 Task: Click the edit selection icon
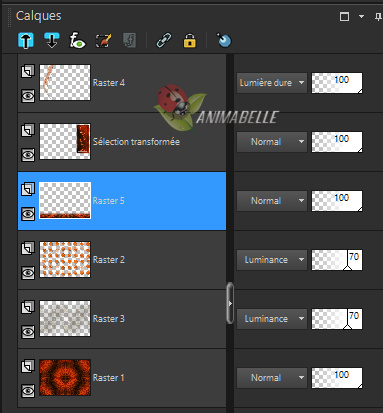tap(103, 41)
